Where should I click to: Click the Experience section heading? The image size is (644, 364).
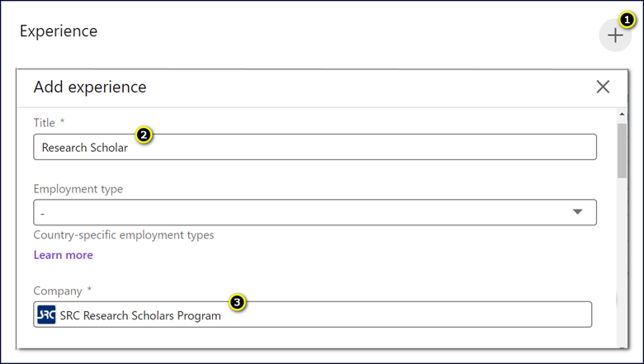(59, 31)
